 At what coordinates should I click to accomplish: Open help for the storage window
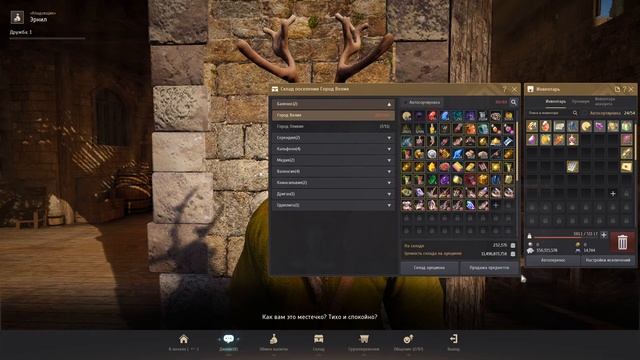point(504,89)
